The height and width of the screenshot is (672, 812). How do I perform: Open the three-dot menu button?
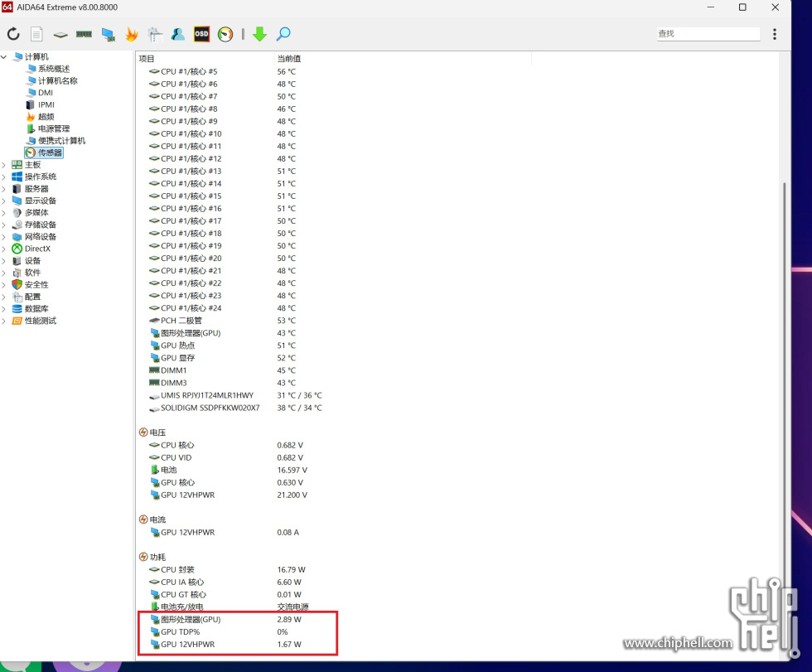point(775,34)
